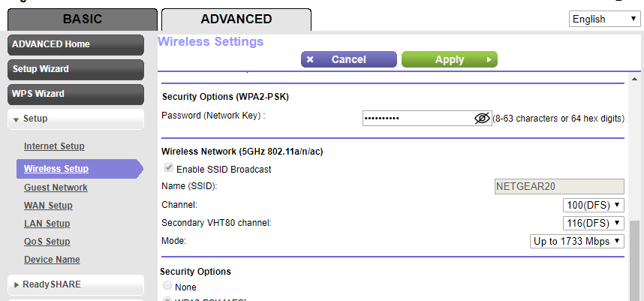The image size is (644, 301).
Task: Click the vertical scrollbar thumb
Action: click(x=635, y=255)
